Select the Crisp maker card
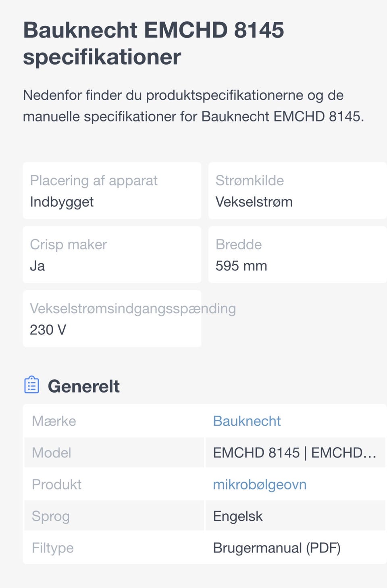 112,255
